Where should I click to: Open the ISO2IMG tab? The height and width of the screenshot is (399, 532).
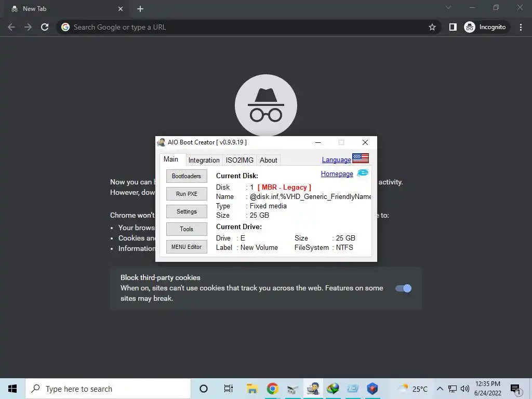(x=240, y=160)
